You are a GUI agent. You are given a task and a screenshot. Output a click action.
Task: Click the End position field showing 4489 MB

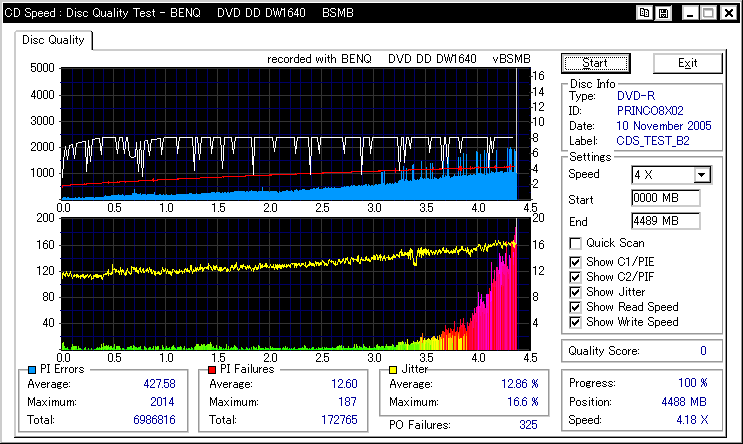coord(665,220)
